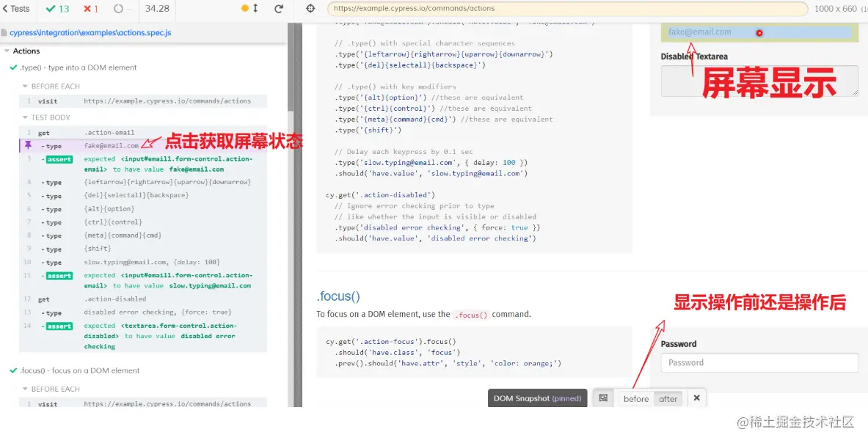Select type {meta}{command}{cmd} command
Image resolution: width=868 pixels, height=443 pixels.
(143, 235)
